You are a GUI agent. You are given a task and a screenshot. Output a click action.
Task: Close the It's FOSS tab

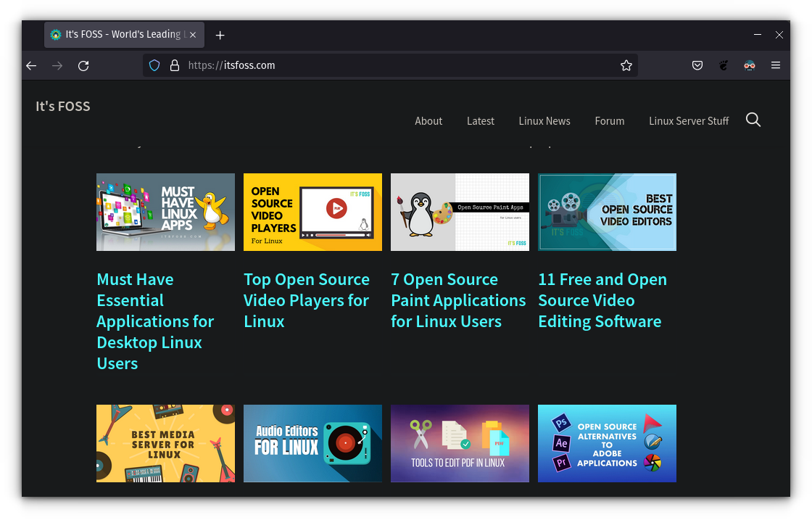click(193, 35)
